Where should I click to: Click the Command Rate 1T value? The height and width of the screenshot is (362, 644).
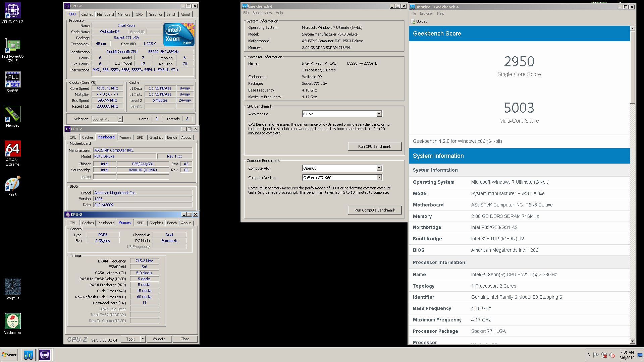[144, 303]
